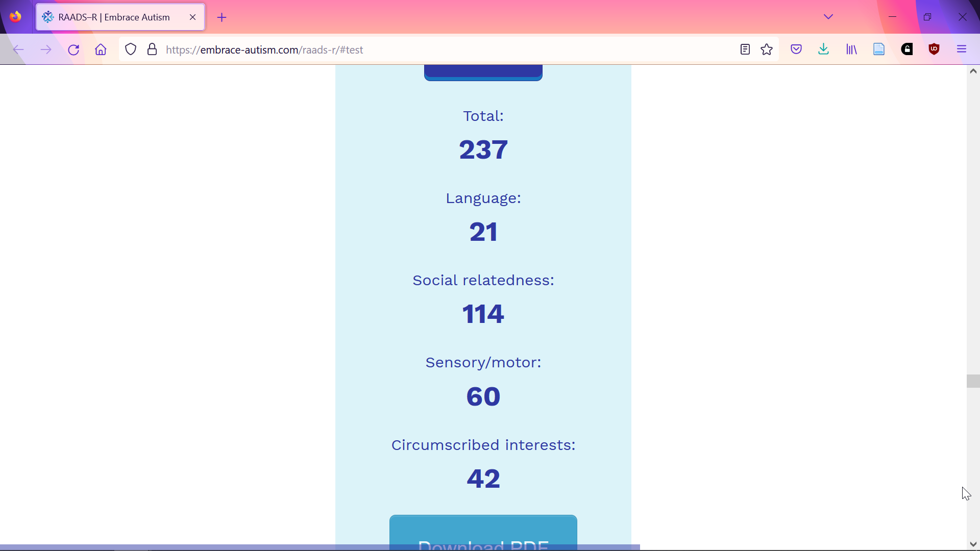Image resolution: width=980 pixels, height=551 pixels.
Task: Click the Home icon in toolbar
Action: pyautogui.click(x=101, y=49)
